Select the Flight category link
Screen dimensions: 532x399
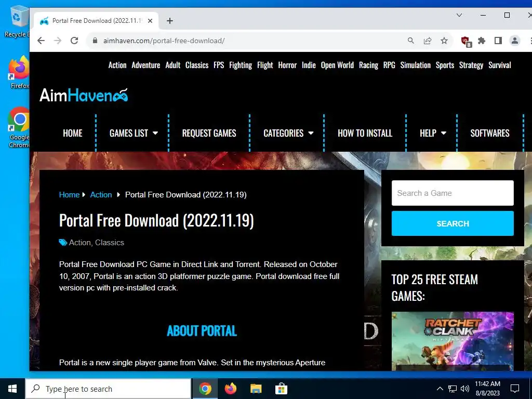pos(265,65)
